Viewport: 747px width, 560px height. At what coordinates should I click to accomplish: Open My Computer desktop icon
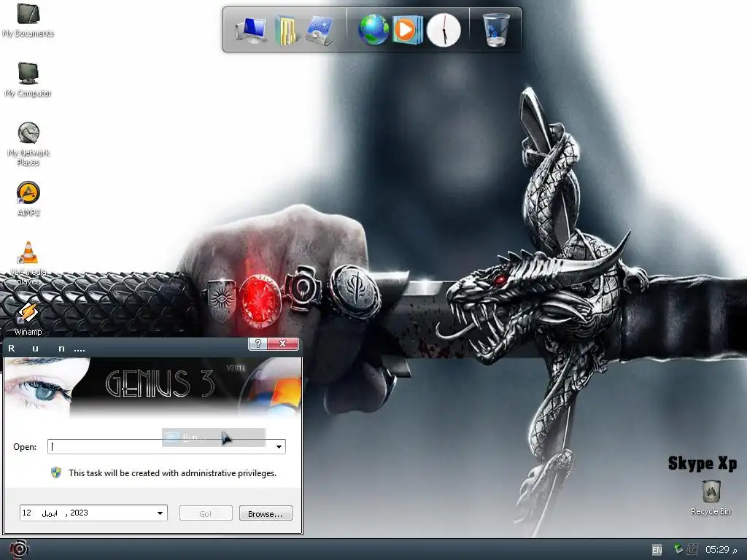click(x=28, y=79)
